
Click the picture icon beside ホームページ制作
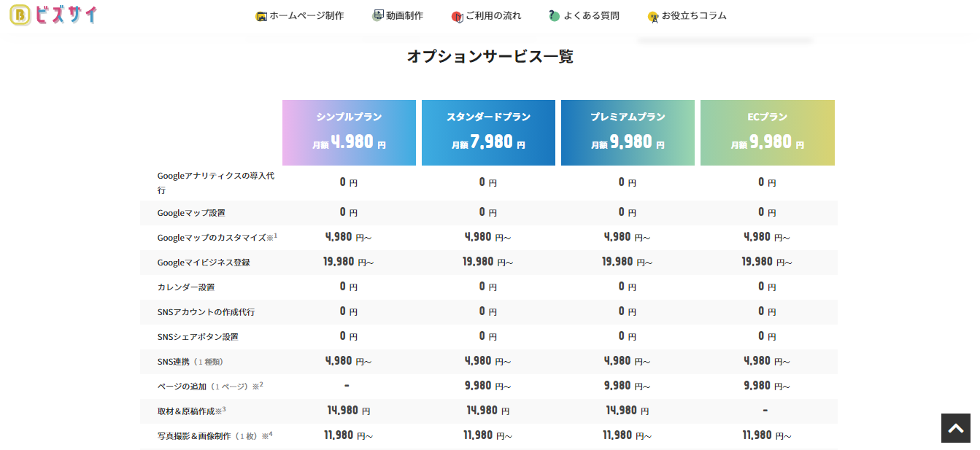[x=261, y=16]
